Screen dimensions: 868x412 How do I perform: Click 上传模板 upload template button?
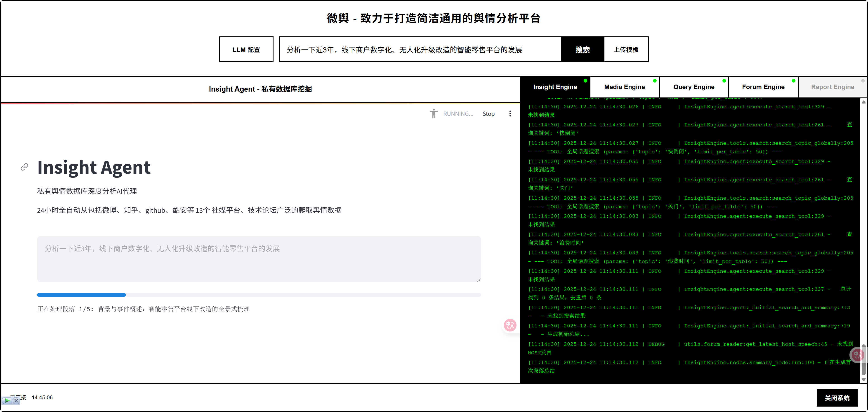point(626,50)
